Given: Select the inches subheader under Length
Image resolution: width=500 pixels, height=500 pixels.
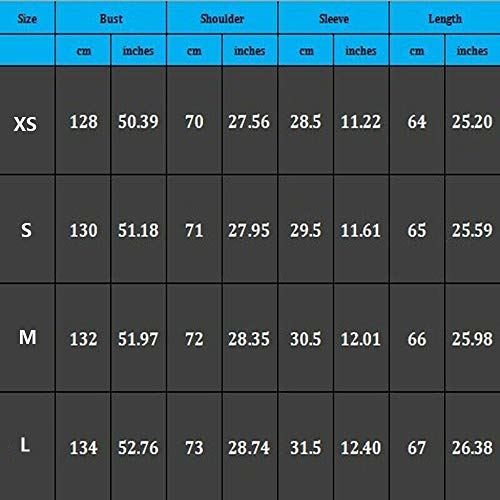Looking at the screenshot, I should pyautogui.click(x=472, y=51).
